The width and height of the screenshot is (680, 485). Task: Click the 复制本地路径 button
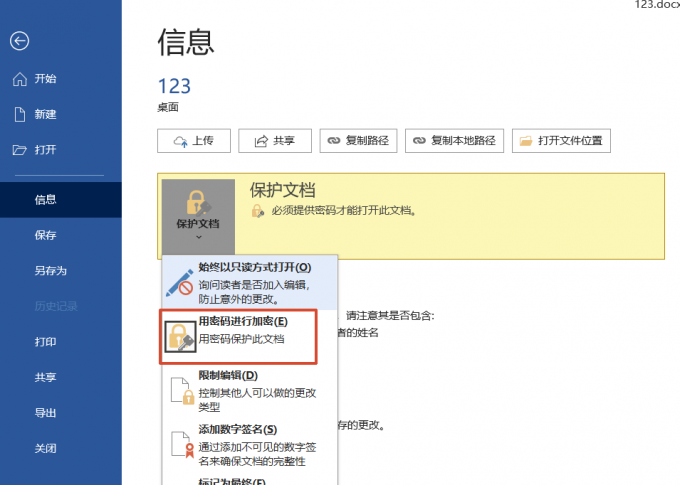[454, 141]
